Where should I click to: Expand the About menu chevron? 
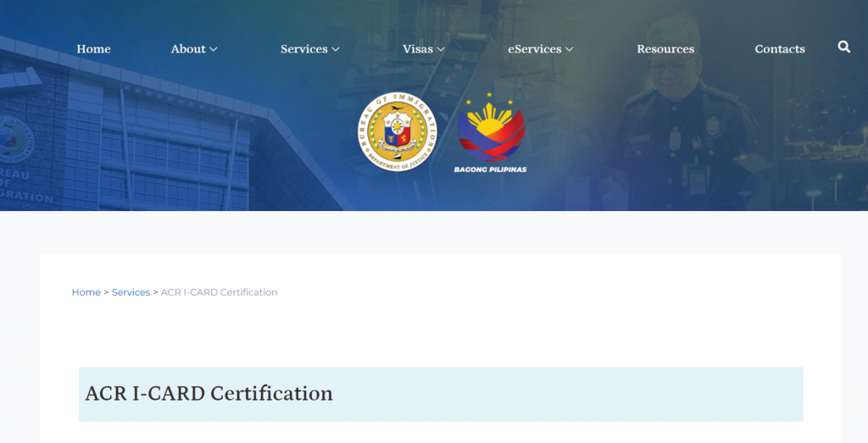[214, 49]
